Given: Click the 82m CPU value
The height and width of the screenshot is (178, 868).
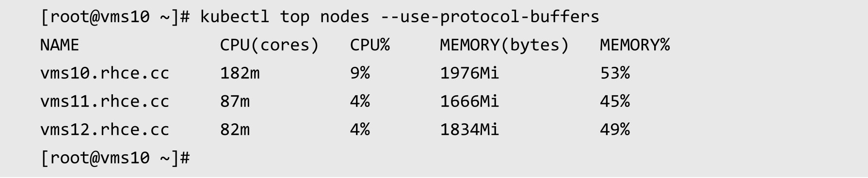Looking at the screenshot, I should 235,129.
